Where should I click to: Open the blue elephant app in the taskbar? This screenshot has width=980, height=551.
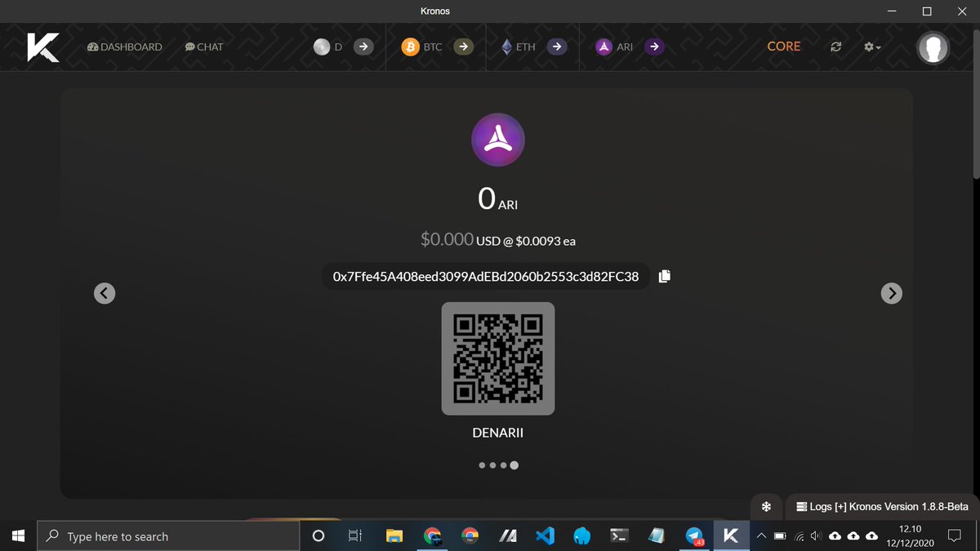(582, 536)
